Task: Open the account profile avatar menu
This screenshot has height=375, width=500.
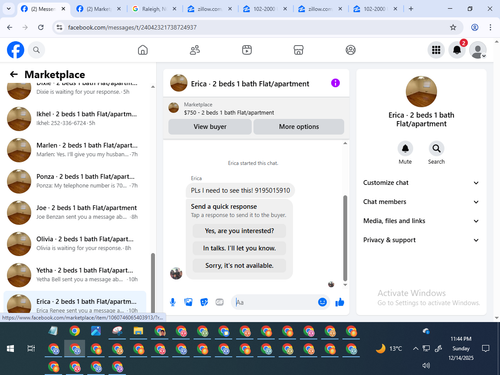Action: point(478,50)
